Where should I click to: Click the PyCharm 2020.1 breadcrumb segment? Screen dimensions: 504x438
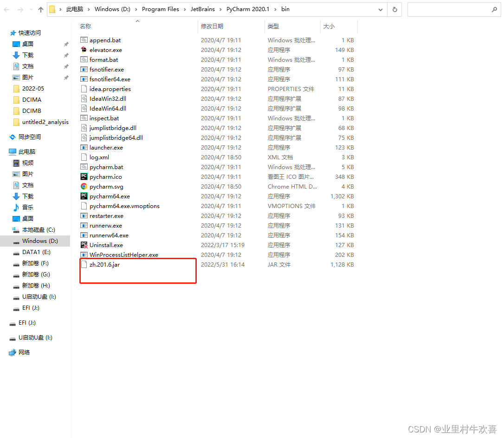[248, 9]
